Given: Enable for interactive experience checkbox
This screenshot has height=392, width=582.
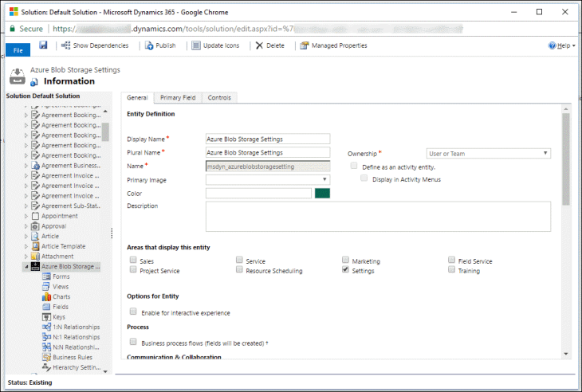Looking at the screenshot, I should coord(133,312).
